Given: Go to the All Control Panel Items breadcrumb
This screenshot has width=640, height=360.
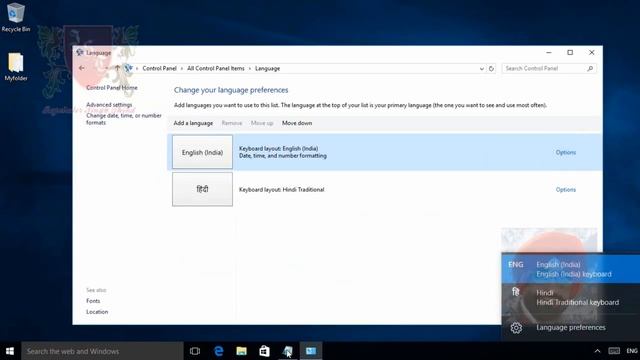Looking at the screenshot, I should click(x=216, y=69).
